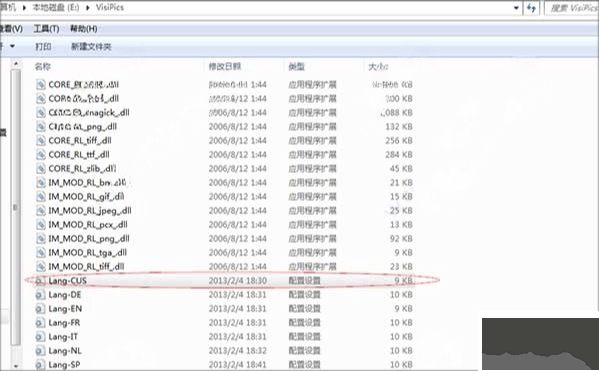Image resolution: width=599 pixels, height=371 pixels.
Task: Click the 284 KB size of CORE_RL_ttf_.dll
Action: pyautogui.click(x=399, y=155)
